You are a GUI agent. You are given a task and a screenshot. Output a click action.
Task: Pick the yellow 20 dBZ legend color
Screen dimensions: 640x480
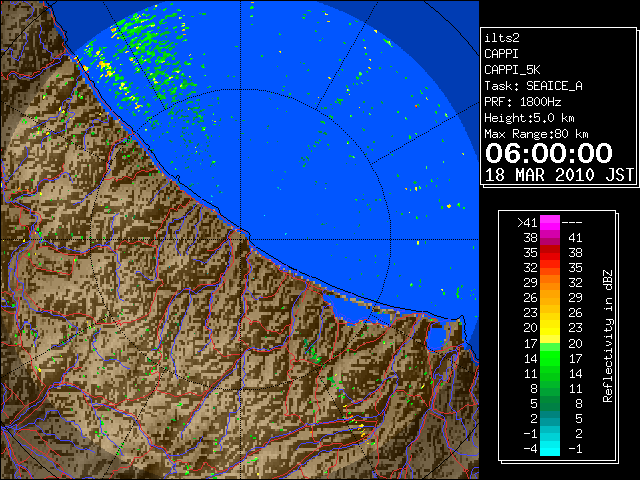pyautogui.click(x=550, y=328)
